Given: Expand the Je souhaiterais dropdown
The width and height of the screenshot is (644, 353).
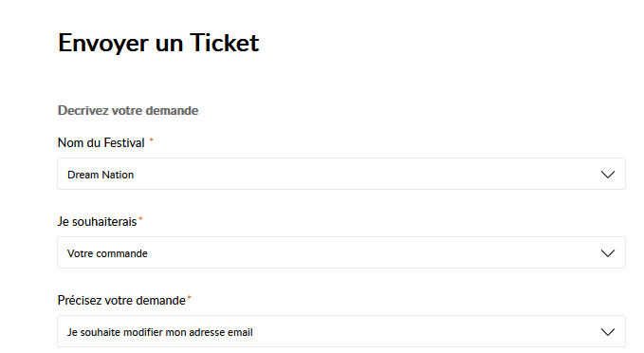Looking at the screenshot, I should (x=341, y=252).
